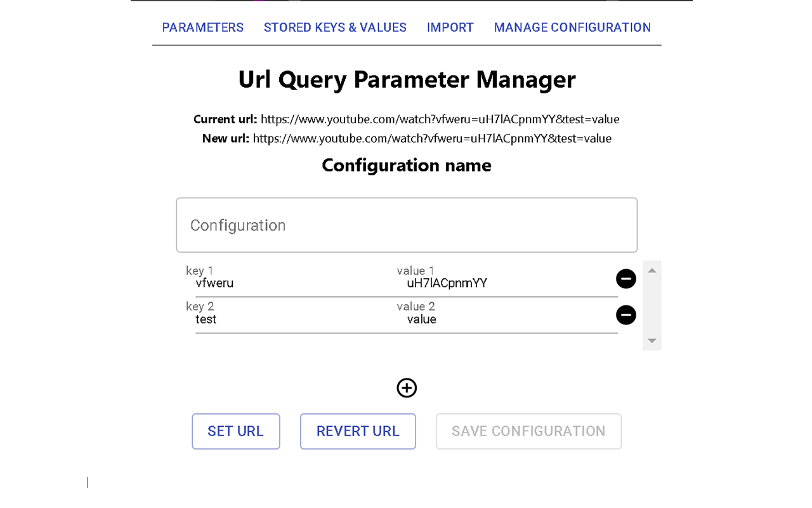Viewport: 812px width, 508px height.
Task: Edit value 1 field uH7lACpnmYY
Action: click(x=512, y=284)
